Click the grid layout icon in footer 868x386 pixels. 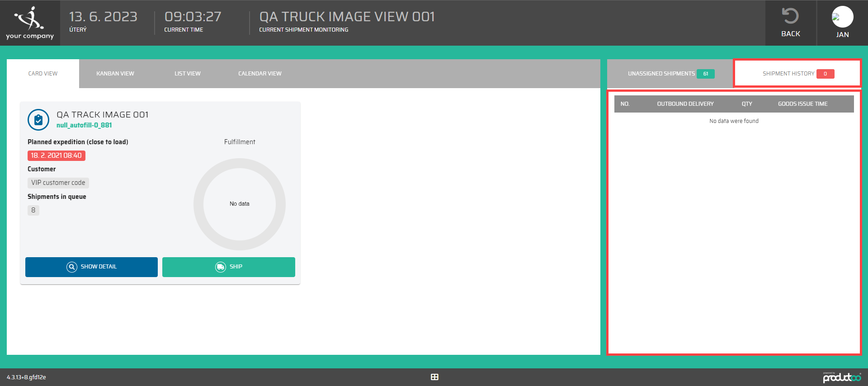(x=434, y=377)
